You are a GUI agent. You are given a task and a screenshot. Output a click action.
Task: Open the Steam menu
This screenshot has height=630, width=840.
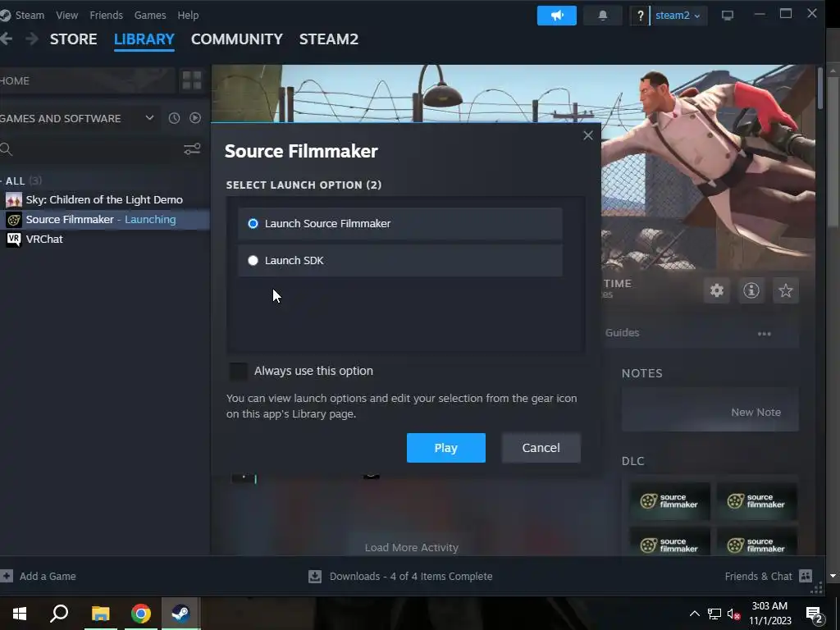point(30,15)
